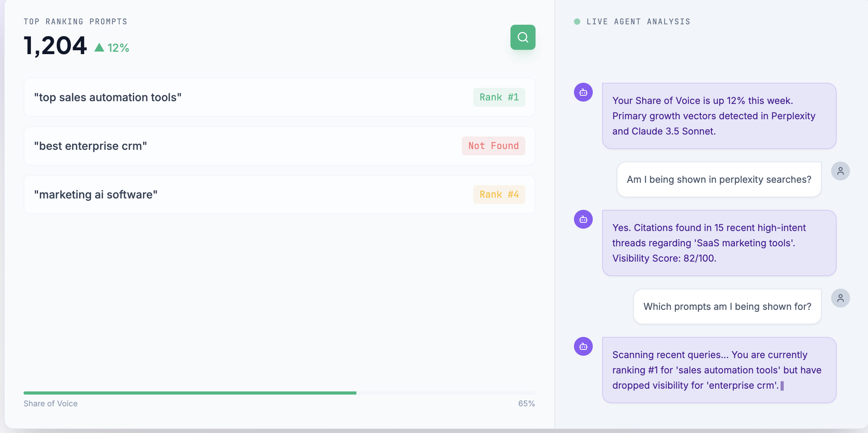
Task: Switch to the TOP RANKING PROMPTS section
Action: (75, 22)
